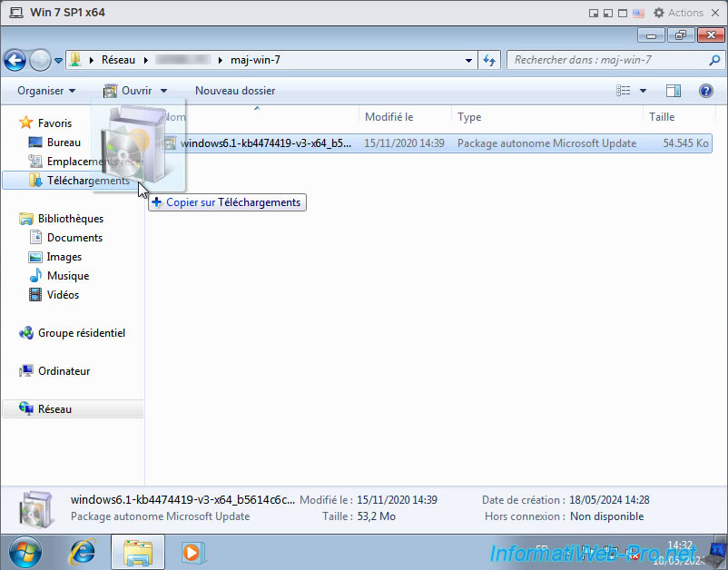Expand the address bar history dropdown
728x570 pixels.
pyautogui.click(x=468, y=60)
